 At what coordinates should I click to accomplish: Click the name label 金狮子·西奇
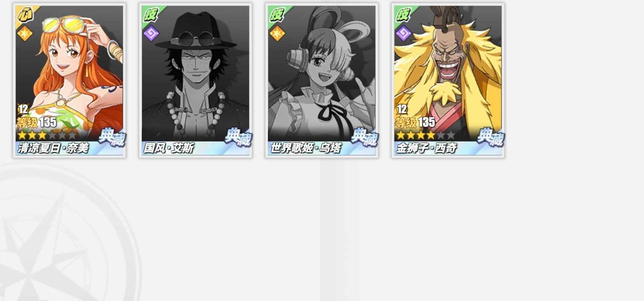click(x=426, y=147)
